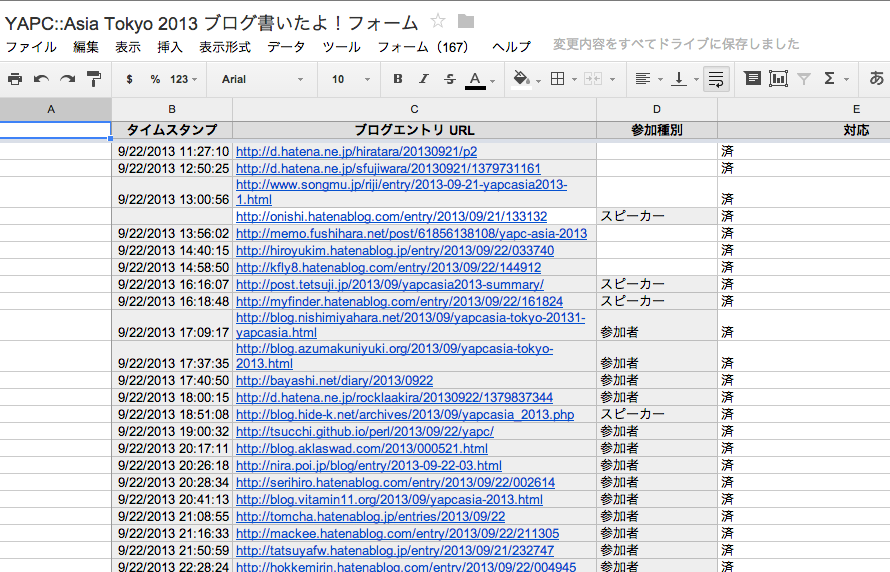Image resolution: width=890 pixels, height=572 pixels.
Task: Click the print icon in toolbar
Action: (x=15, y=79)
